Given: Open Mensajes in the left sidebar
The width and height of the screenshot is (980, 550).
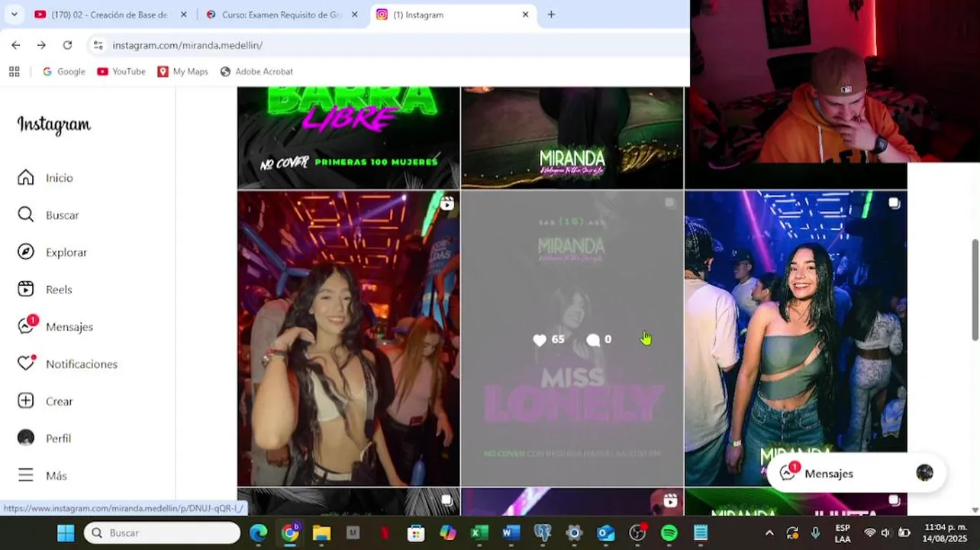Looking at the screenshot, I should (x=55, y=326).
